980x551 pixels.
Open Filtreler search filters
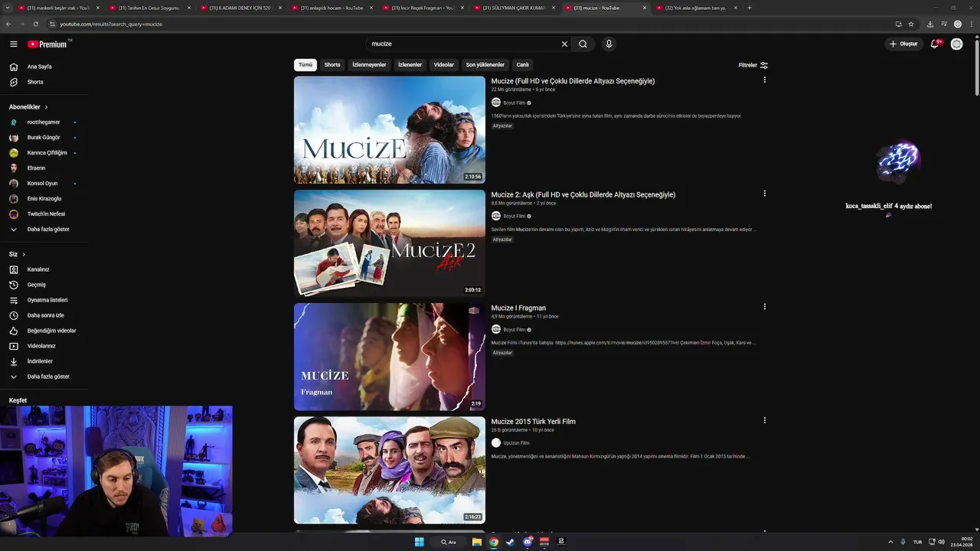coord(753,65)
